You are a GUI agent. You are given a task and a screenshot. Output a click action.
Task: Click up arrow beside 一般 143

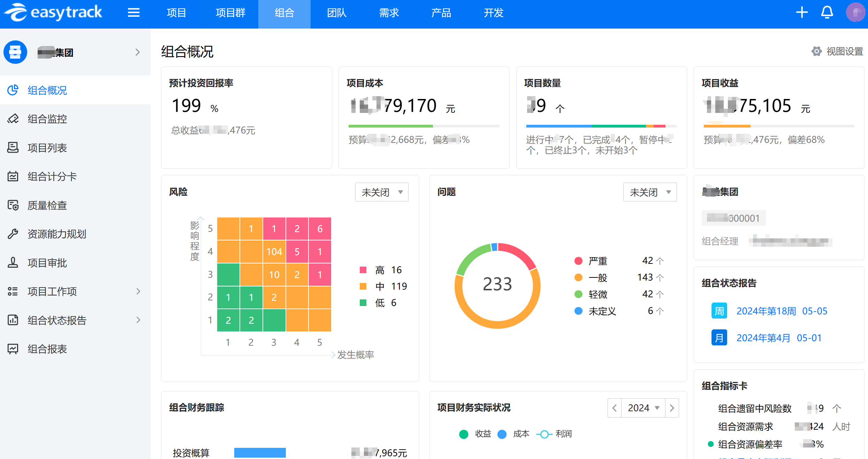pos(660,277)
